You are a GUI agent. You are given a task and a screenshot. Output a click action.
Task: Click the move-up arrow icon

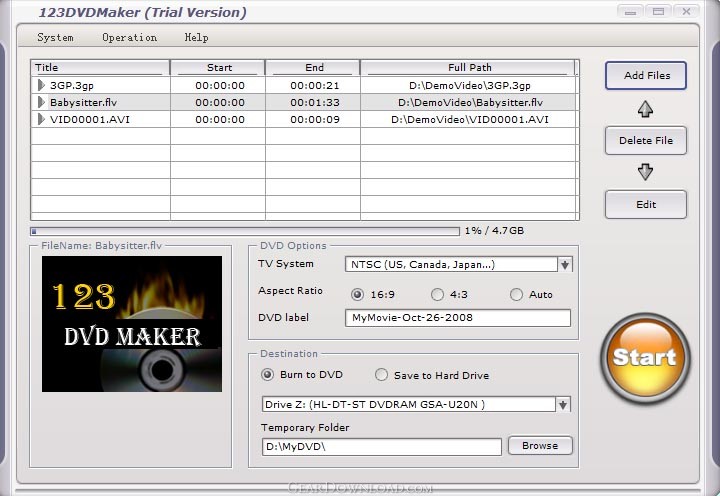point(645,109)
